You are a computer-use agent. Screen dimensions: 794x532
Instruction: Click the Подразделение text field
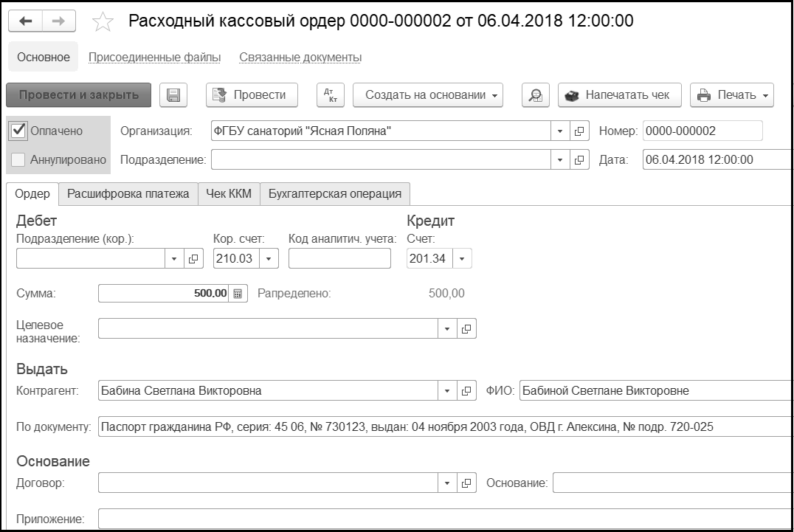(381, 160)
